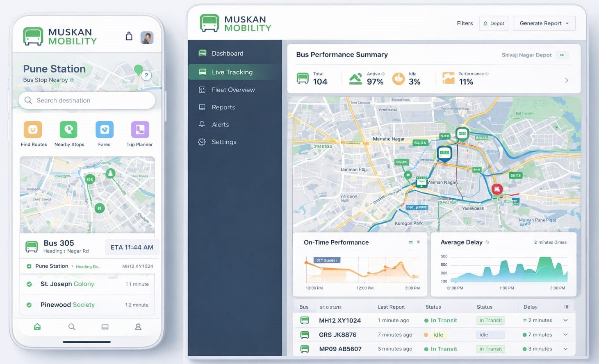
Task: Expand the GRS JK8876 row chevron
Action: point(565,335)
